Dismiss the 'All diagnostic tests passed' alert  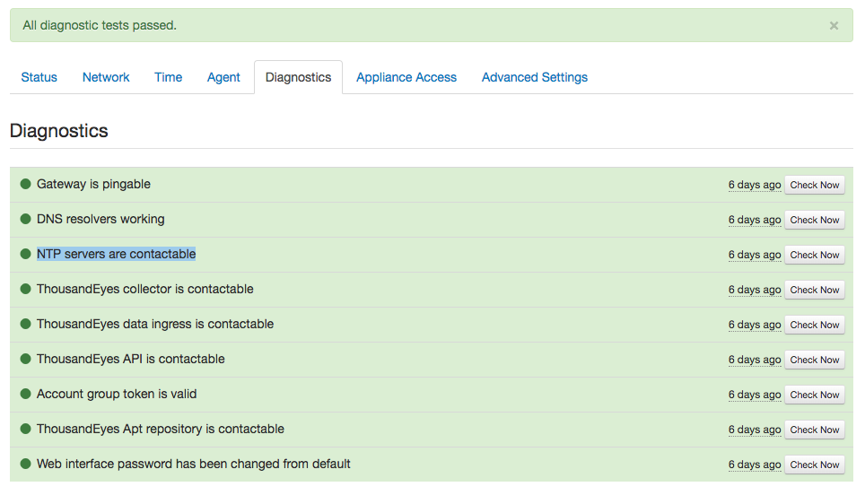click(x=834, y=25)
